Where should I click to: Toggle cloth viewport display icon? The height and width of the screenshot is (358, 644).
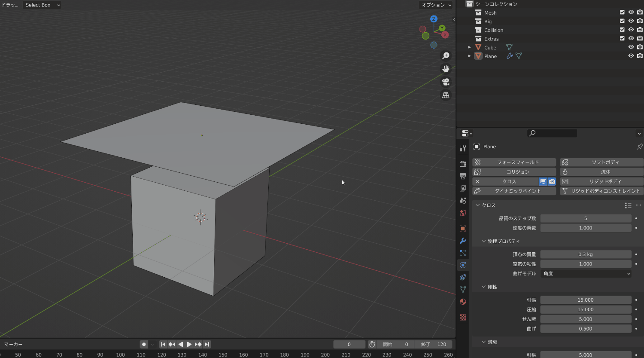coord(543,181)
